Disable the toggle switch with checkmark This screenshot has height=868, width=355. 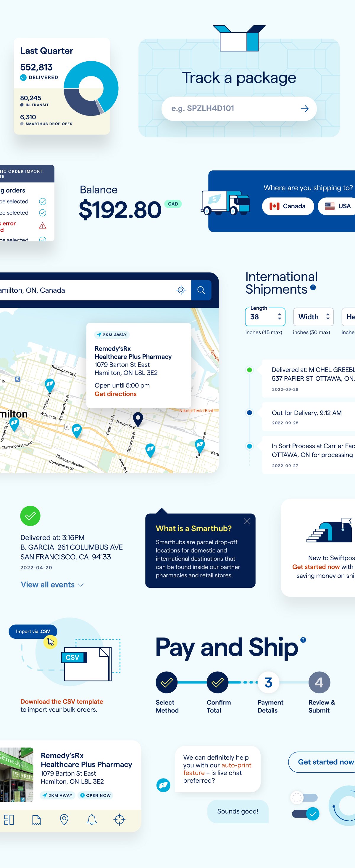click(x=306, y=814)
